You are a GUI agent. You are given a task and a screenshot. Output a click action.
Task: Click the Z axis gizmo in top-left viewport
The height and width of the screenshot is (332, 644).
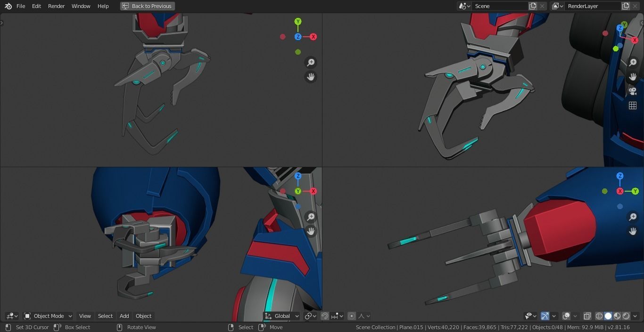pos(298,37)
